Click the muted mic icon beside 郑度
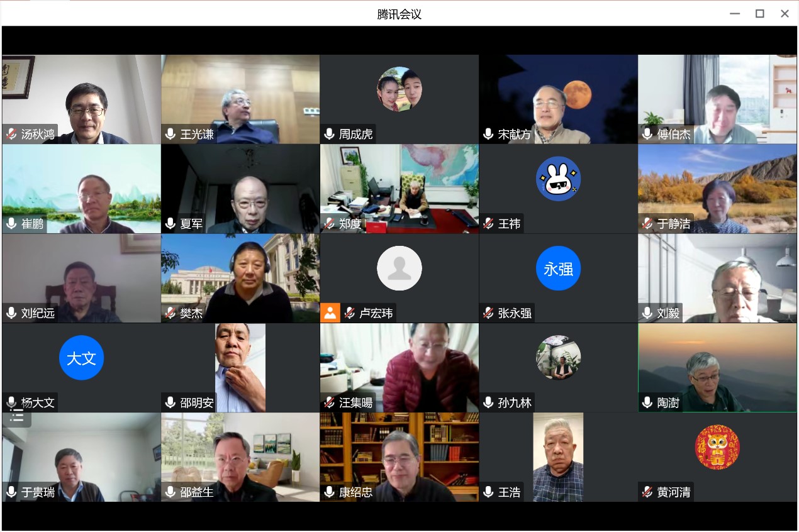The width and height of the screenshot is (799, 532). click(329, 223)
